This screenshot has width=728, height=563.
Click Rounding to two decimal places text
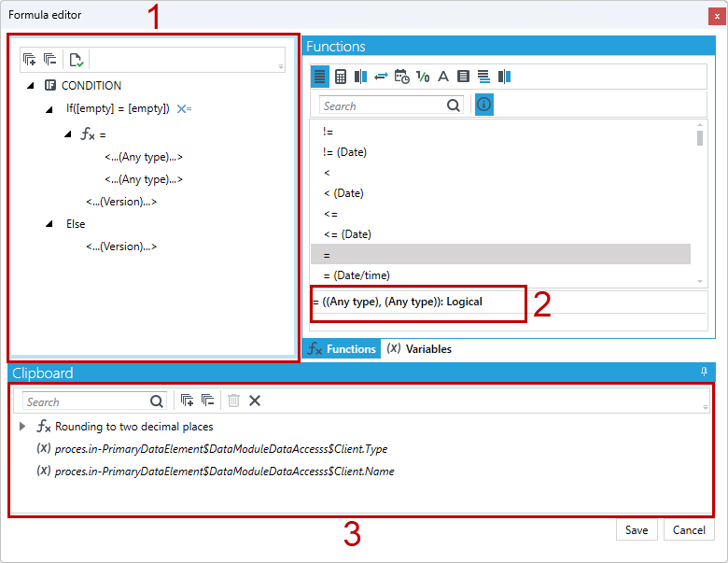[x=134, y=427]
